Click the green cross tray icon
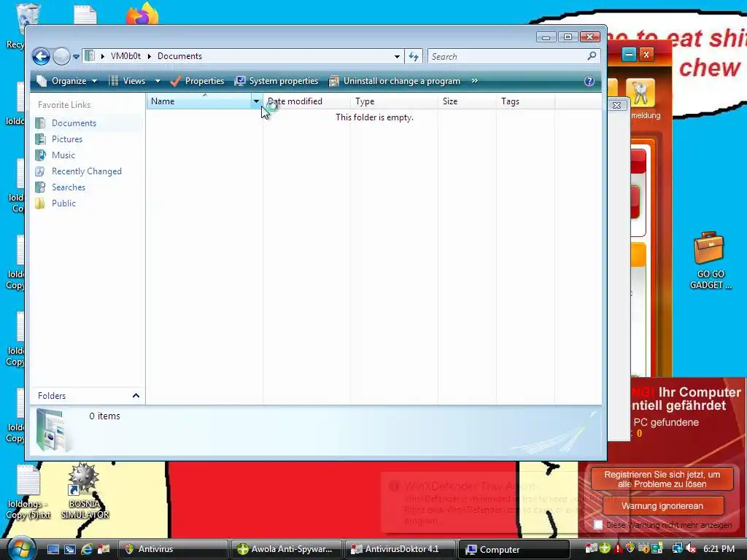This screenshot has height=560, width=747. pyautogui.click(x=605, y=548)
